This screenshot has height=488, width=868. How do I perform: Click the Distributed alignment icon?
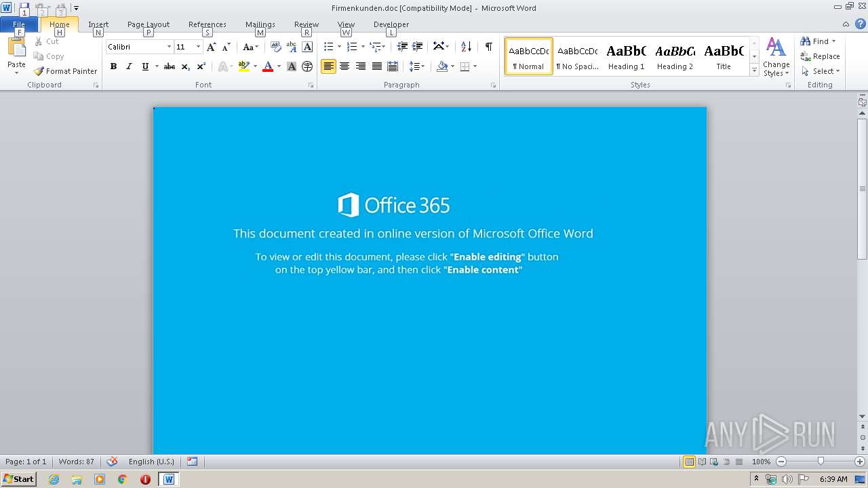coord(392,66)
